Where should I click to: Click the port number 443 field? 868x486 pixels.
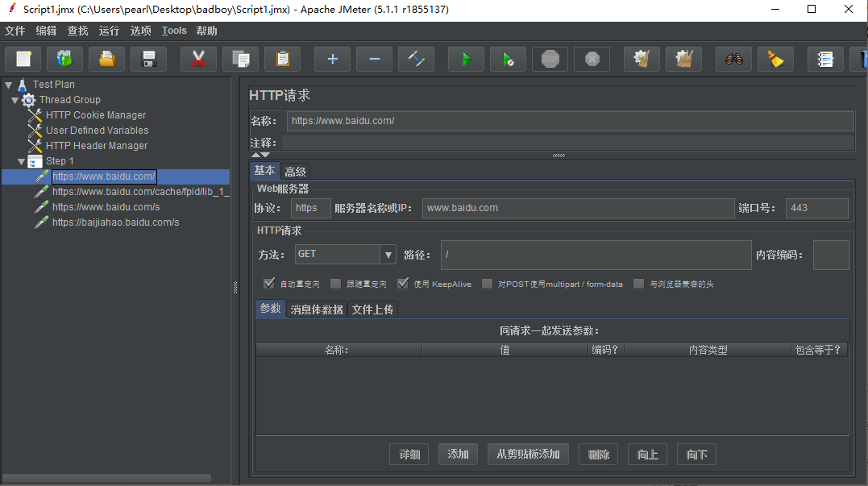coord(817,208)
